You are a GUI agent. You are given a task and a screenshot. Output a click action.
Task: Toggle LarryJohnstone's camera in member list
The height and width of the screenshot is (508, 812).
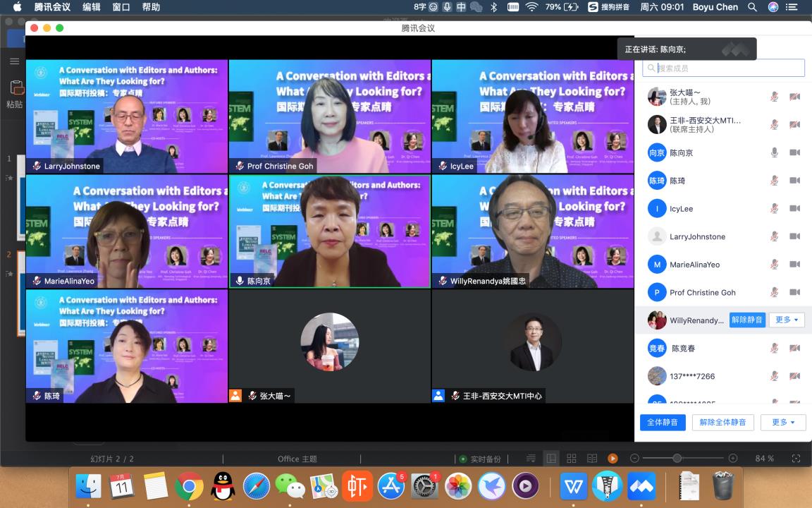pyautogui.click(x=794, y=236)
